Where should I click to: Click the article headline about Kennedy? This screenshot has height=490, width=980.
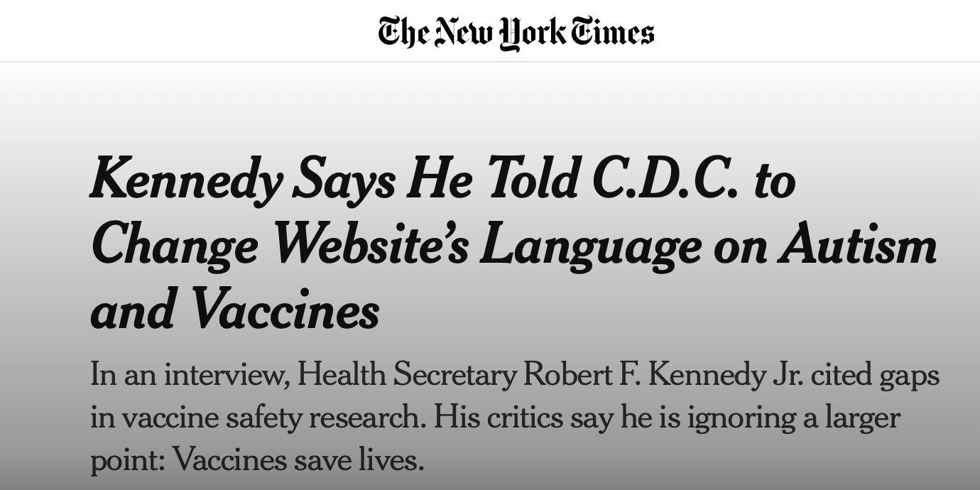(513, 245)
